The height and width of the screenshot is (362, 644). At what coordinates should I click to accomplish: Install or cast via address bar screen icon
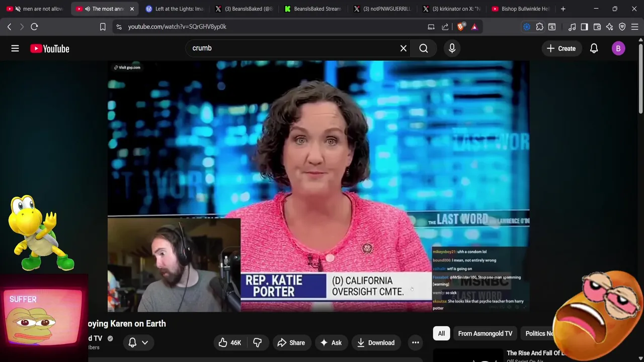pos(431,27)
